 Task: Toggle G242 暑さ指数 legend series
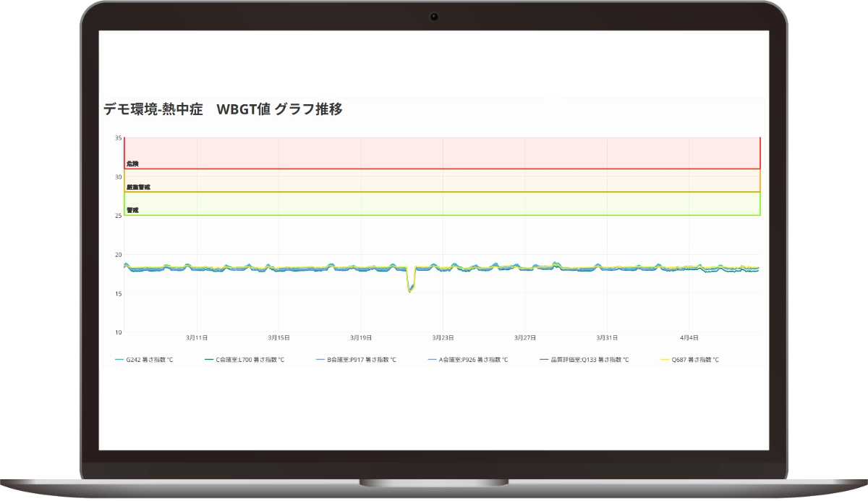[150, 360]
